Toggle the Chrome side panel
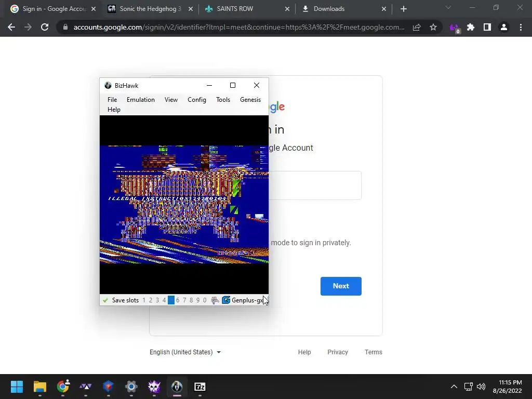532x399 pixels. tap(487, 27)
